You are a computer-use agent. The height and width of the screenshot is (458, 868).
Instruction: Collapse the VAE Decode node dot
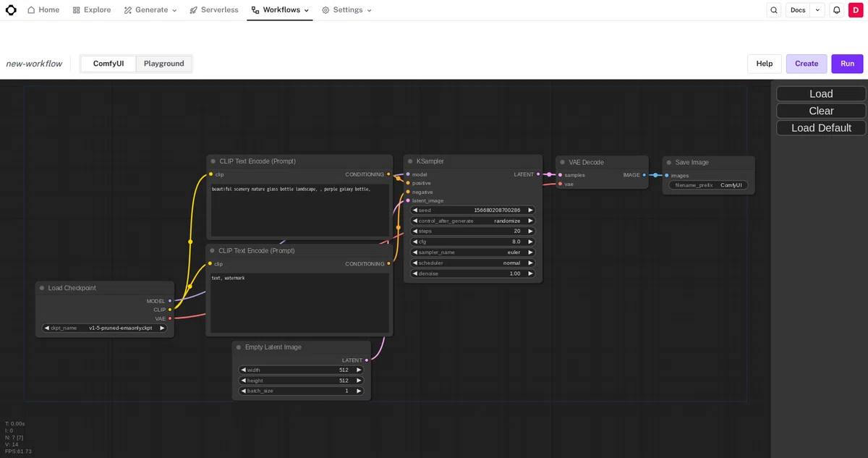coord(562,162)
